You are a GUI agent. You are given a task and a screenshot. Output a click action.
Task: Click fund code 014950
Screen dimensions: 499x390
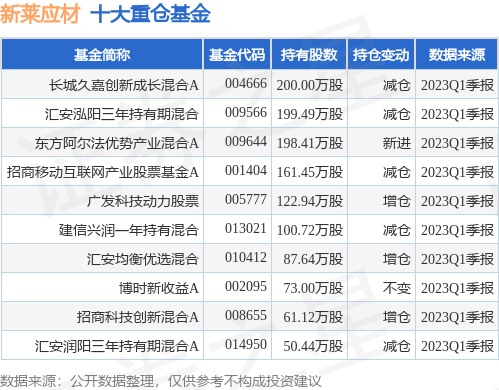click(x=246, y=344)
